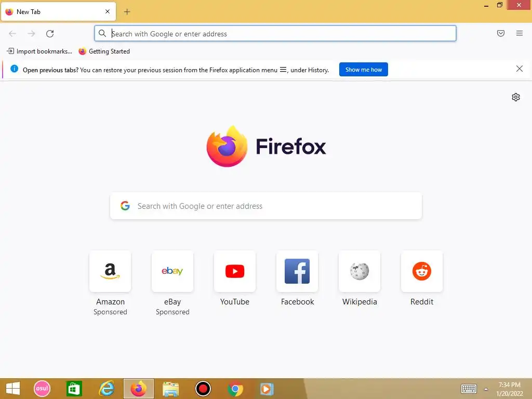Screen dimensions: 532x399
Task: Go back with the back arrow
Action: point(12,34)
